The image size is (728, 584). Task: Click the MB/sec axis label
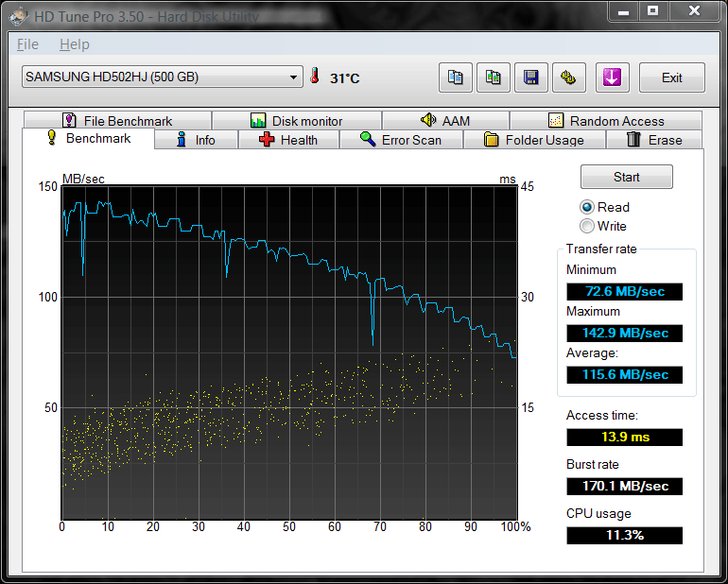83,179
